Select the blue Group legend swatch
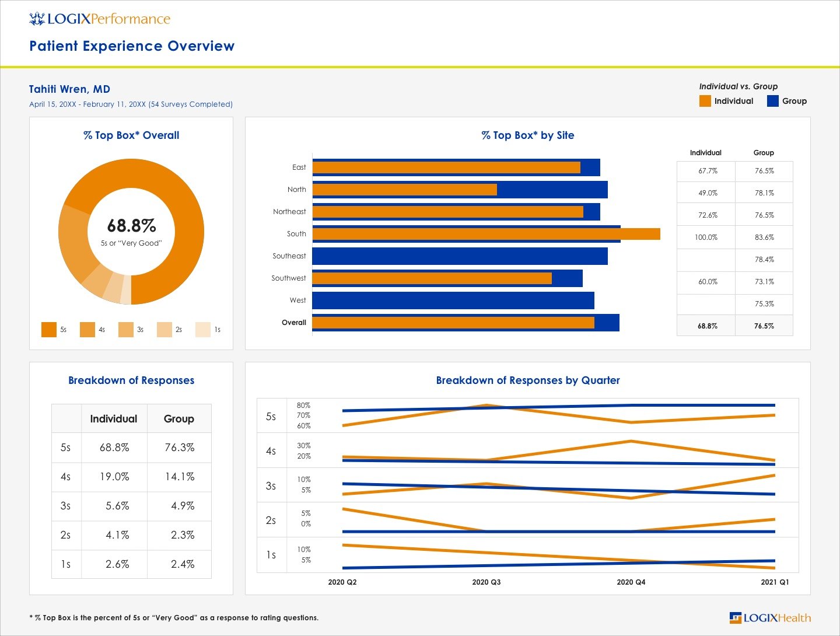This screenshot has height=636, width=840. (x=772, y=101)
